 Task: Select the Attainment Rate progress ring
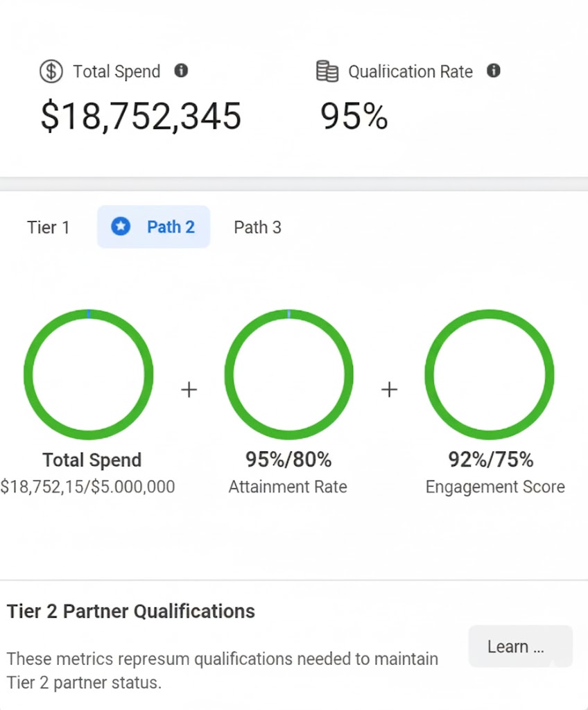[288, 374]
